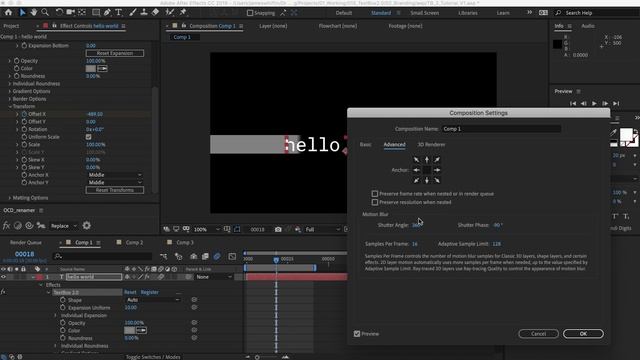Viewport: 640px width, 360px height.
Task: Choose the Libraries workspace
Action: click(468, 13)
